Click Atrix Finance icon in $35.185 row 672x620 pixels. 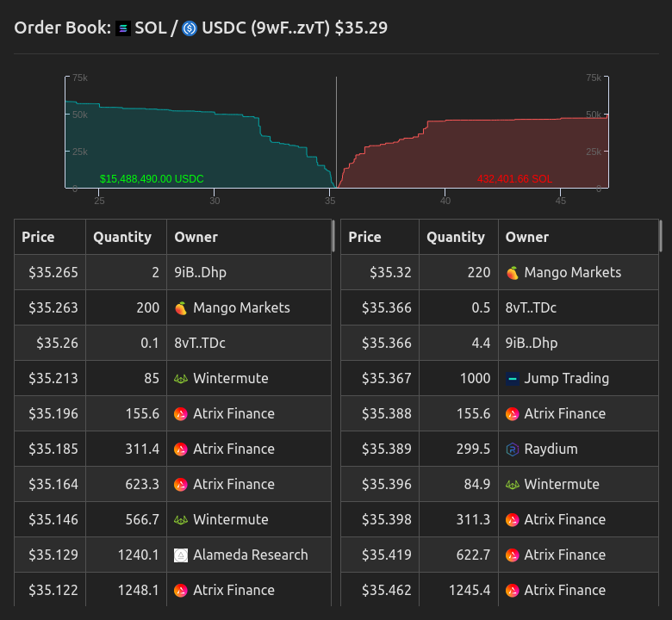pyautogui.click(x=181, y=449)
